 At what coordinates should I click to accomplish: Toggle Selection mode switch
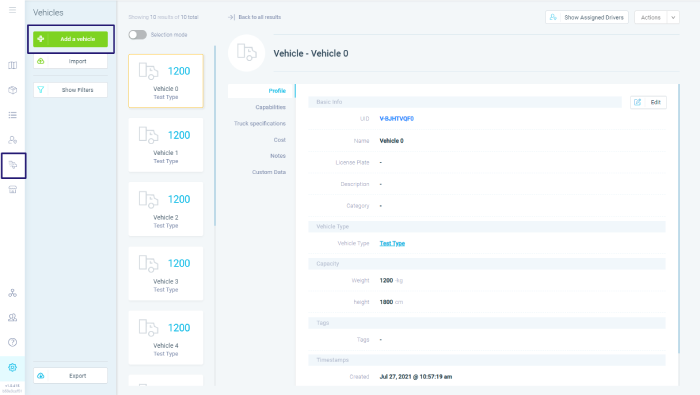138,35
